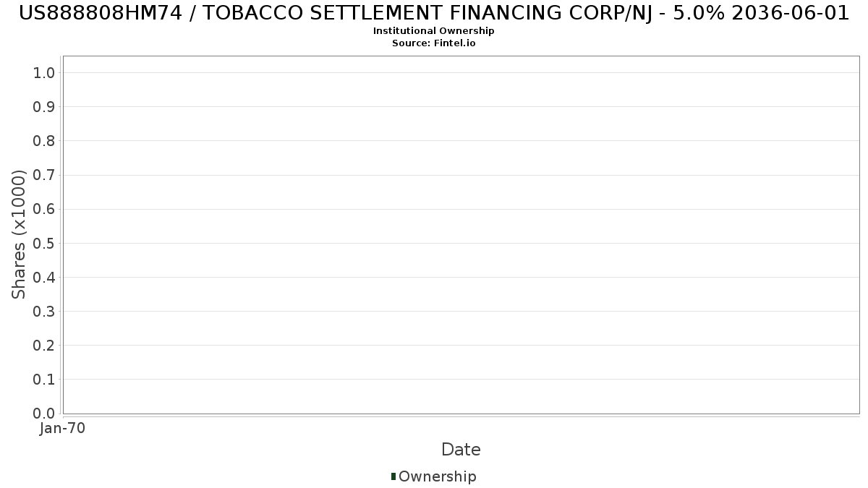Viewport: 868px width, 488px height.
Task: Click the 1.0 y-axis label
Action: 44,72
